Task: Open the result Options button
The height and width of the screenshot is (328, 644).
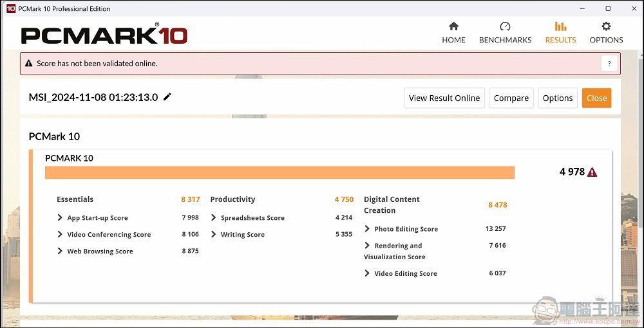Action: click(557, 98)
